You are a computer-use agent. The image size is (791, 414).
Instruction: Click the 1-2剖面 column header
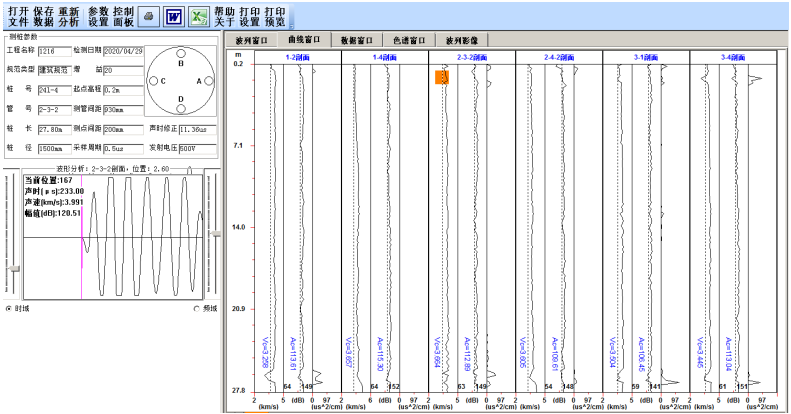coord(298,57)
